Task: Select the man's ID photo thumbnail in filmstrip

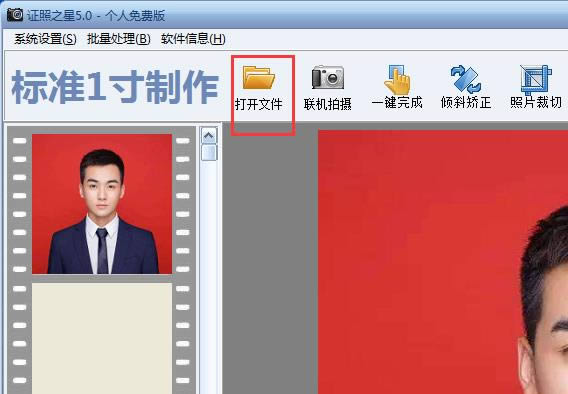Action: point(102,204)
